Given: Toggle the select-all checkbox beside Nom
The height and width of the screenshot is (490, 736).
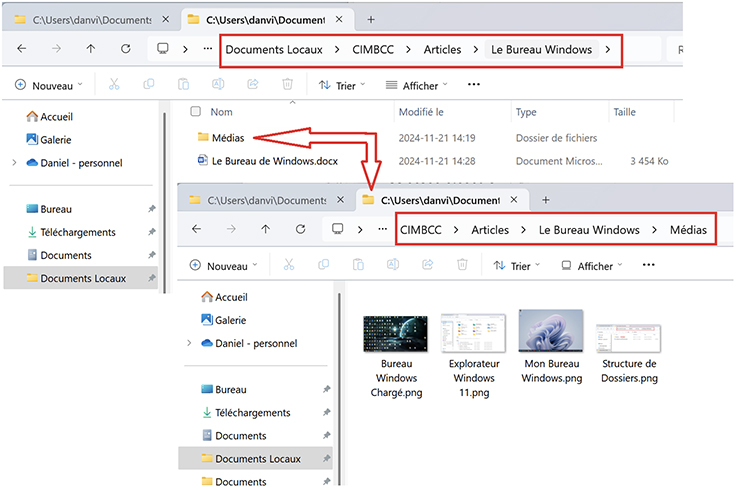Looking at the screenshot, I should point(196,112).
